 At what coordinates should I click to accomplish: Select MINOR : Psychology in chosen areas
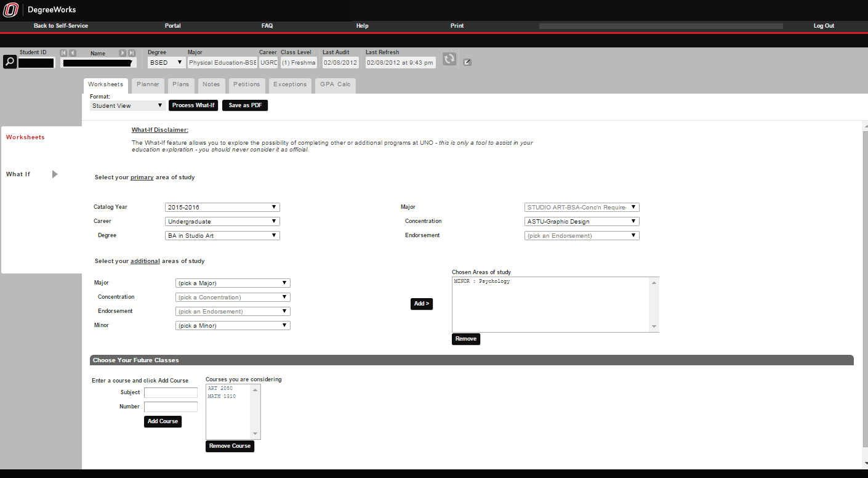pos(482,282)
